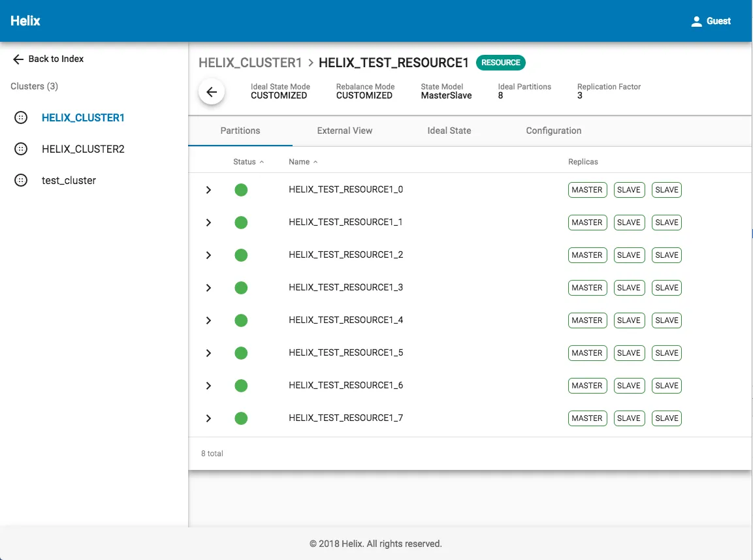Click the cluster icon beside test_cluster
Image resolution: width=753 pixels, height=560 pixels.
coord(21,180)
